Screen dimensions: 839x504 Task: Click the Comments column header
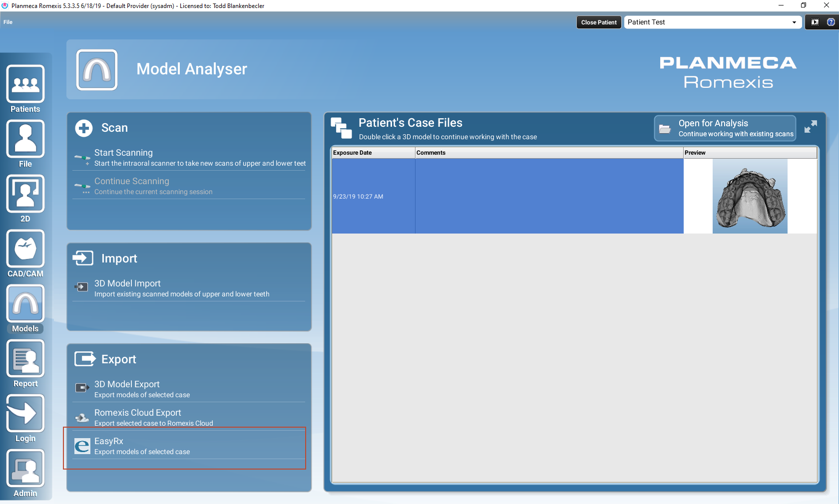click(x=549, y=153)
